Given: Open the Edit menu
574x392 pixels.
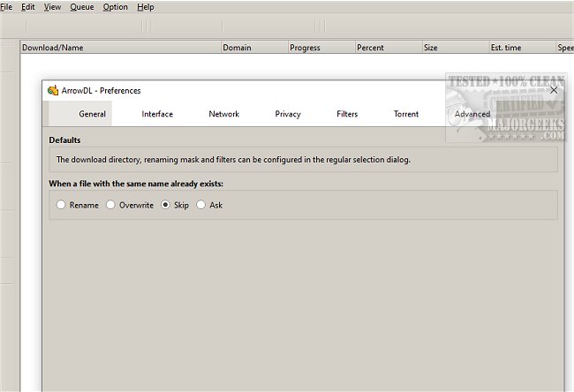Looking at the screenshot, I should pyautogui.click(x=28, y=7).
